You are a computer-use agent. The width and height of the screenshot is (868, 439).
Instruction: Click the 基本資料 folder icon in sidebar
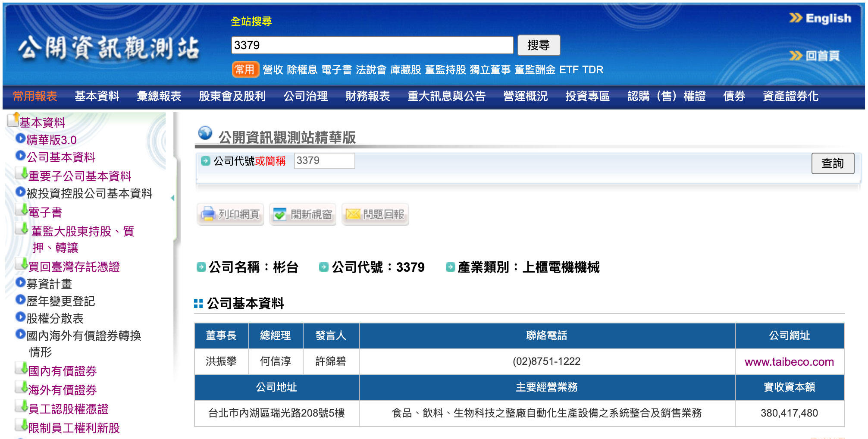point(13,120)
